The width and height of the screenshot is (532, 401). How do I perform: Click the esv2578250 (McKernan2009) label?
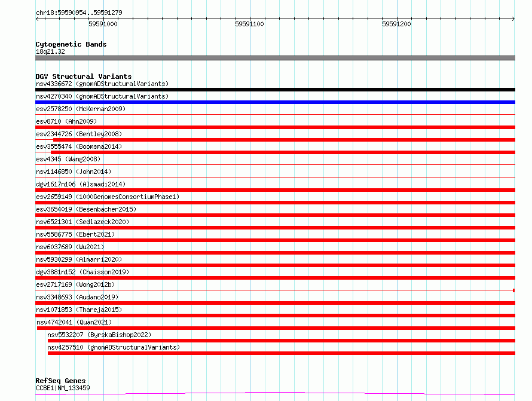point(81,109)
